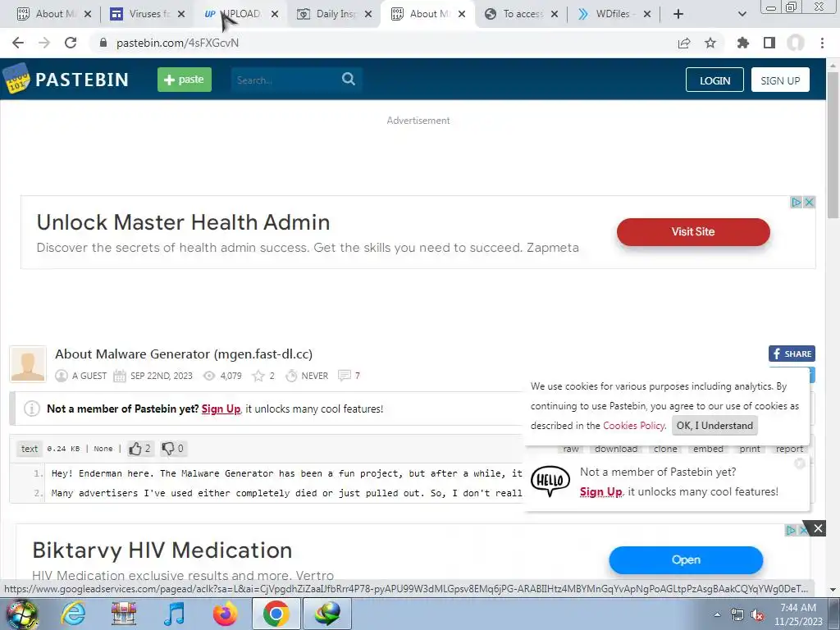
Task: Click the LOGIN button
Action: 714,80
